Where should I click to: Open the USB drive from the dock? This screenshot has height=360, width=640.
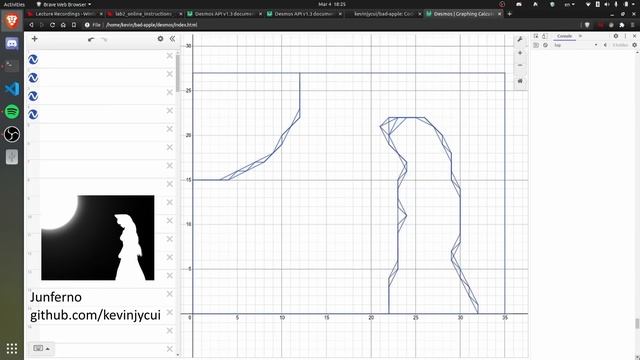click(12, 157)
